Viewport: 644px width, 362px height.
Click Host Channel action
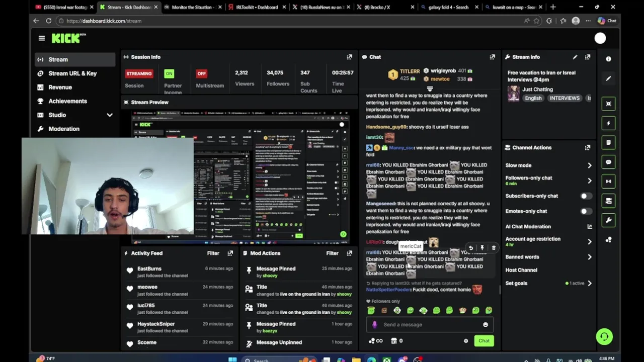click(521, 270)
